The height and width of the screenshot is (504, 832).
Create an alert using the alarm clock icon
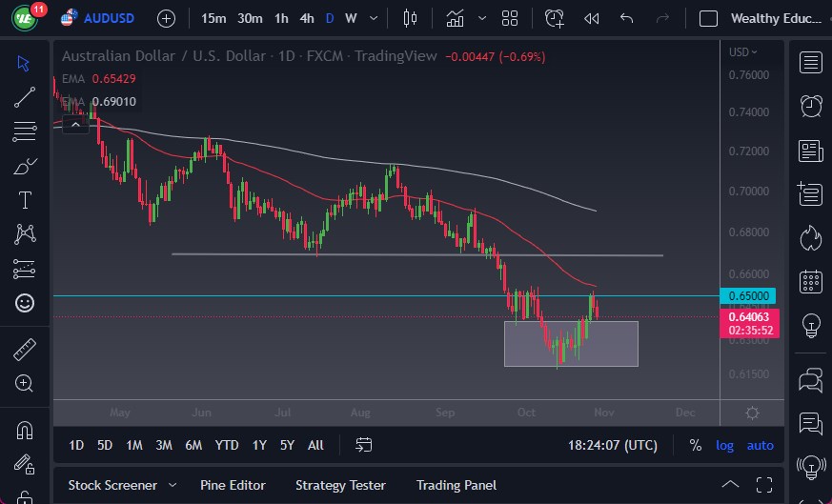554,18
